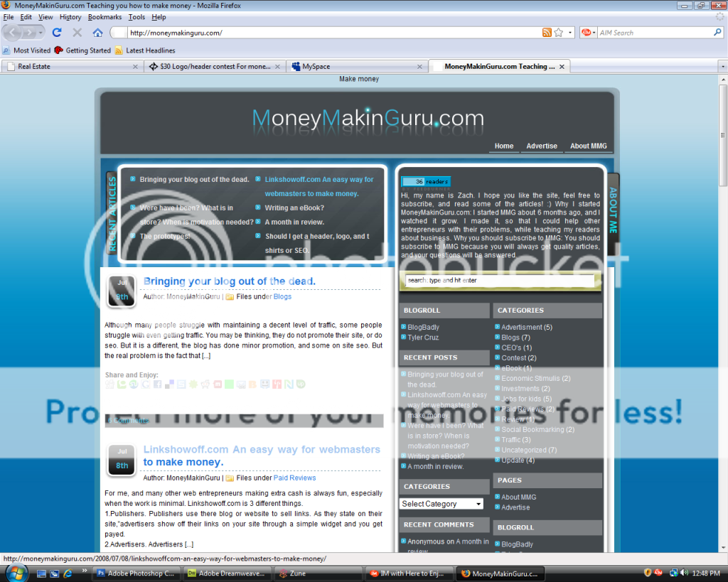Open the Paid Reviews category link
This screenshot has width=728, height=582.
pos(294,478)
